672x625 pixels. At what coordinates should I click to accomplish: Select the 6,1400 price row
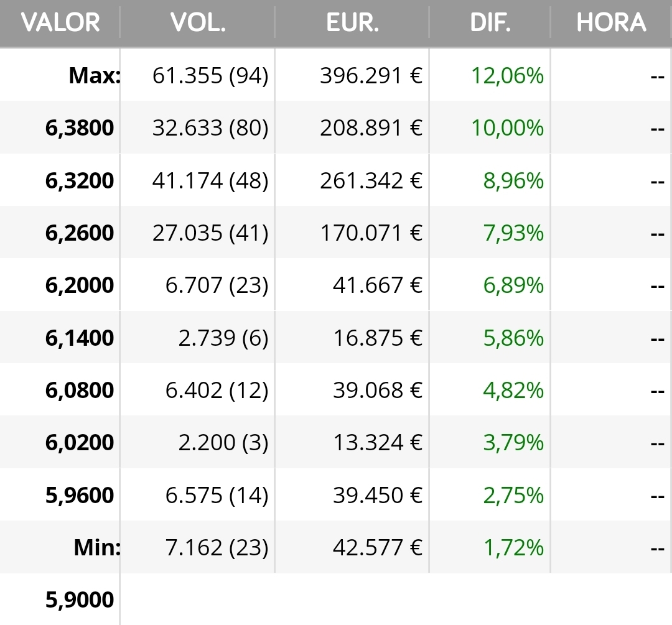click(80, 338)
